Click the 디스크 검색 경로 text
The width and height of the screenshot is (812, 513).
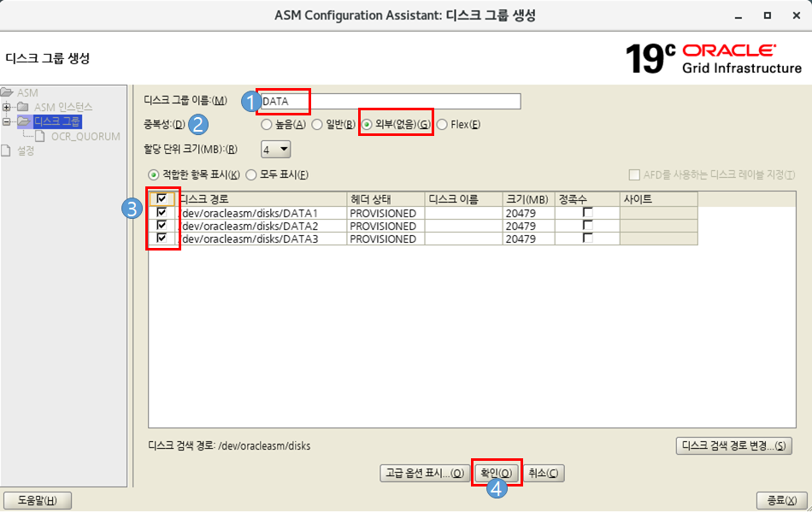[x=229, y=446]
